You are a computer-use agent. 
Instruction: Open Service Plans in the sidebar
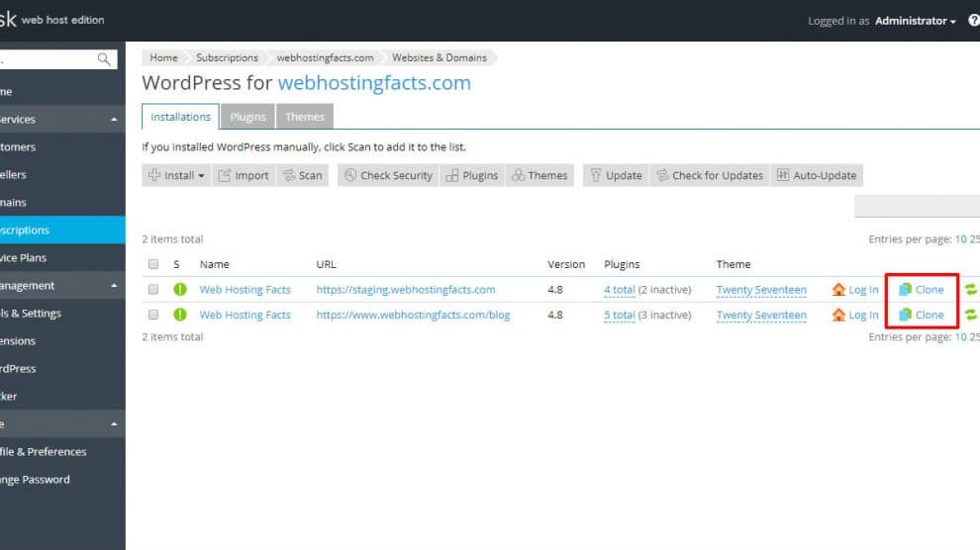(62, 257)
